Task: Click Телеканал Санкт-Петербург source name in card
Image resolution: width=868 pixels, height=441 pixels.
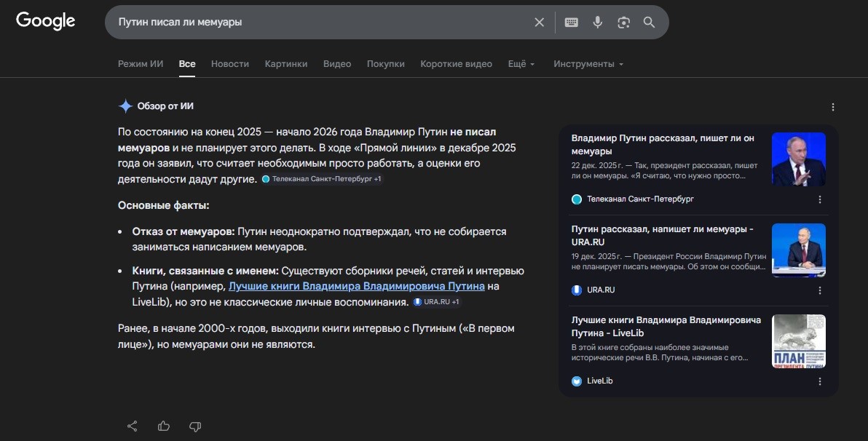Action: [641, 199]
